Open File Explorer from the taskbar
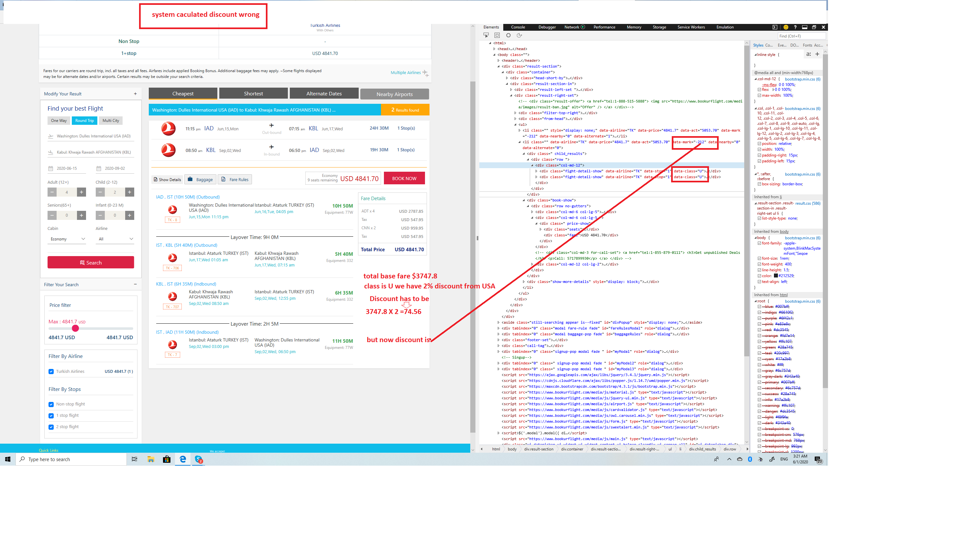This screenshot has width=980, height=551. click(151, 459)
